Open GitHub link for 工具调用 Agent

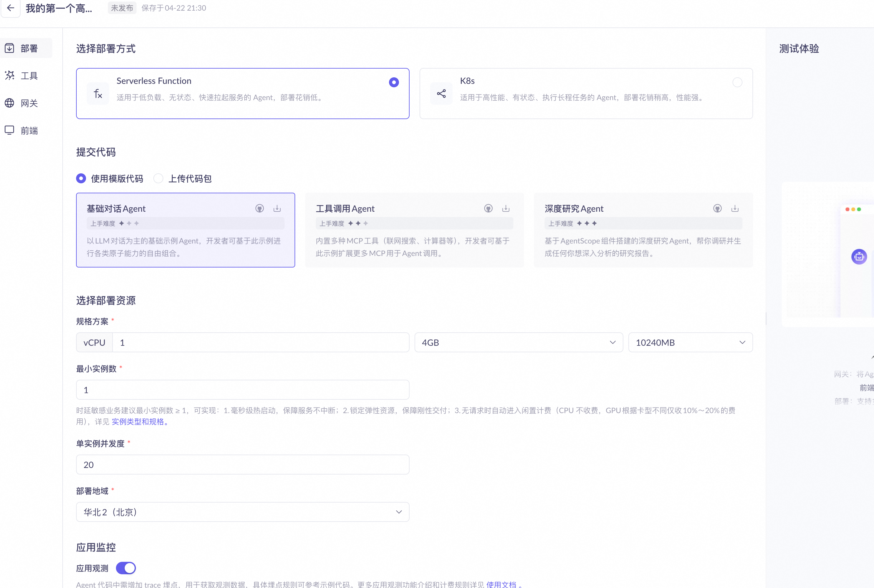coord(488,209)
